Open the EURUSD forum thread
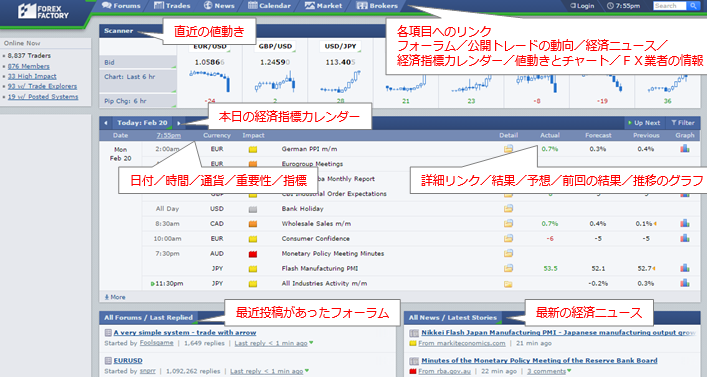 (x=128, y=360)
